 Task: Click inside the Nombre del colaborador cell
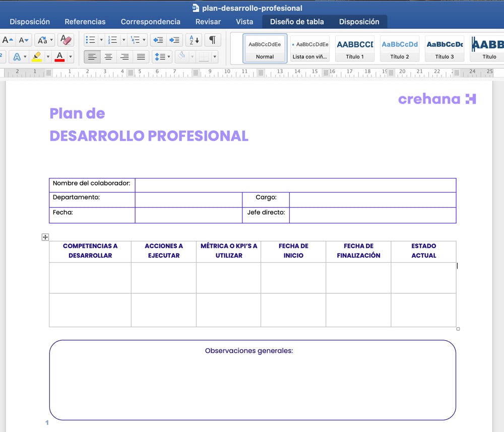(91, 184)
